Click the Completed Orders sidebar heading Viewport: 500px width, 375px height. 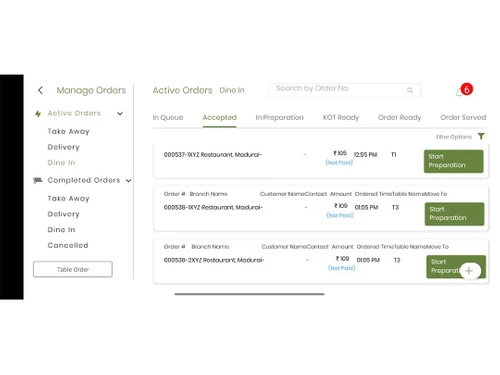tap(84, 180)
